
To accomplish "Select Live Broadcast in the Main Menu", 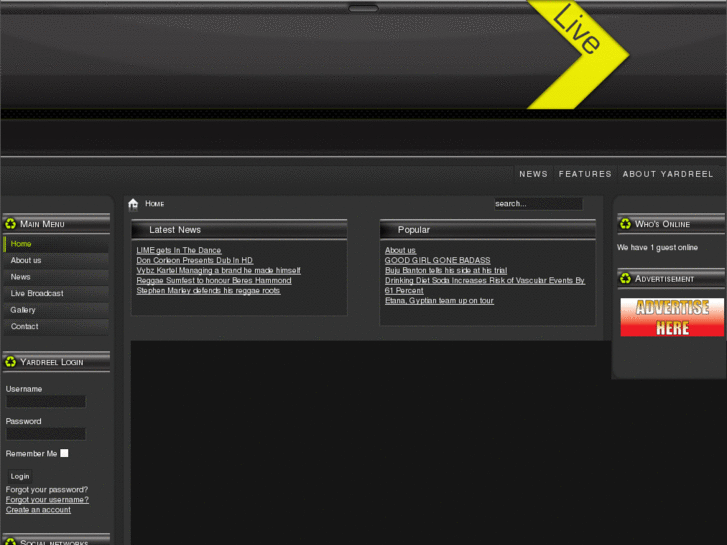I will point(56,293).
